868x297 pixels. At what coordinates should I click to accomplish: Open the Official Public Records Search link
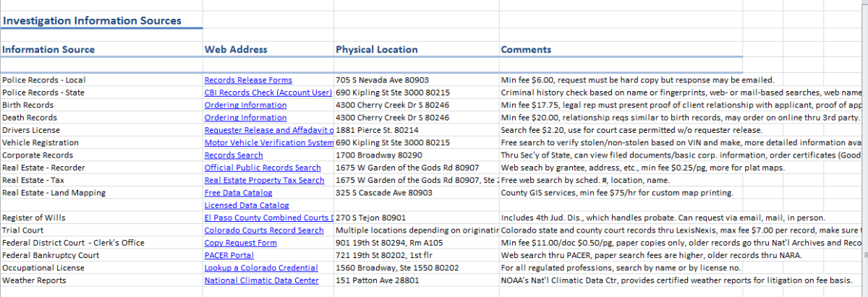(x=262, y=168)
